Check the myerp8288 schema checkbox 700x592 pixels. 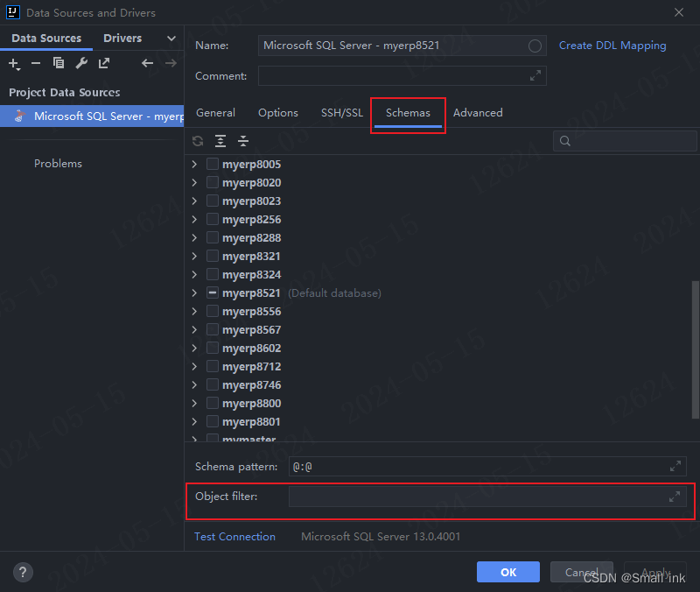click(213, 237)
